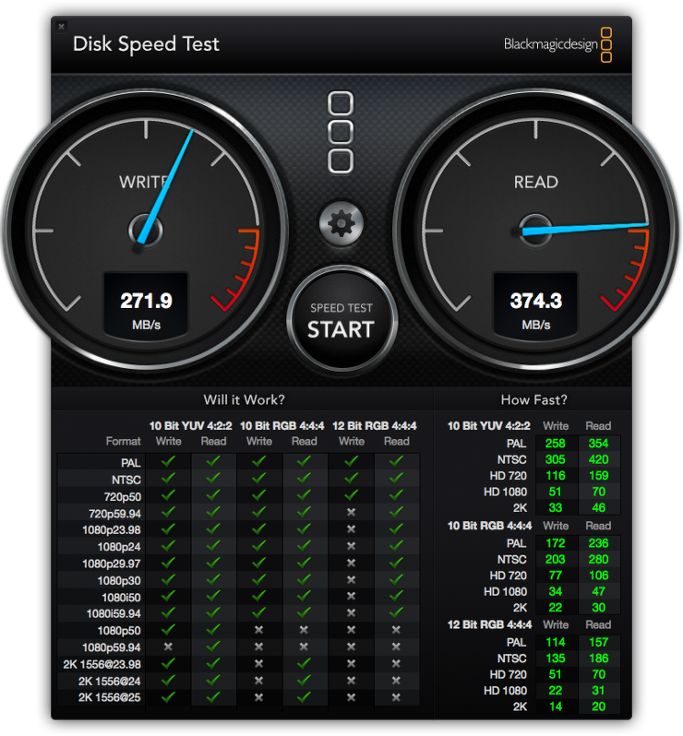Click 12 Bit RGB 2K write value 14
The height and width of the screenshot is (736, 683).
coord(555,707)
